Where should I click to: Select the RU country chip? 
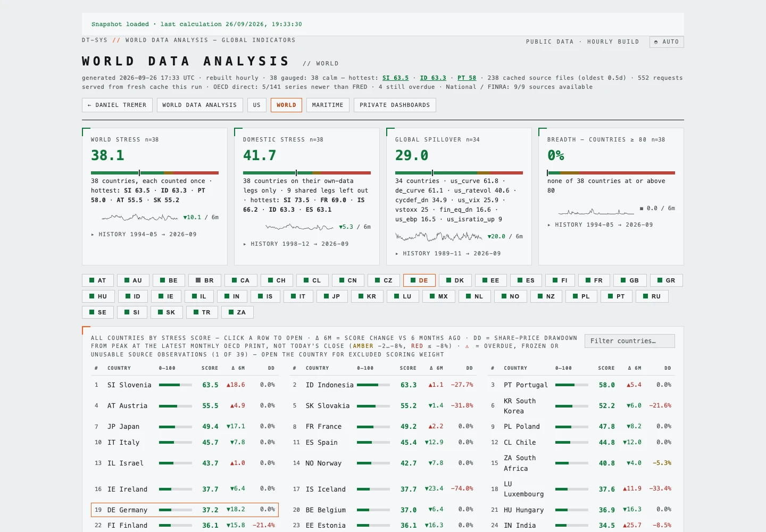pos(652,296)
